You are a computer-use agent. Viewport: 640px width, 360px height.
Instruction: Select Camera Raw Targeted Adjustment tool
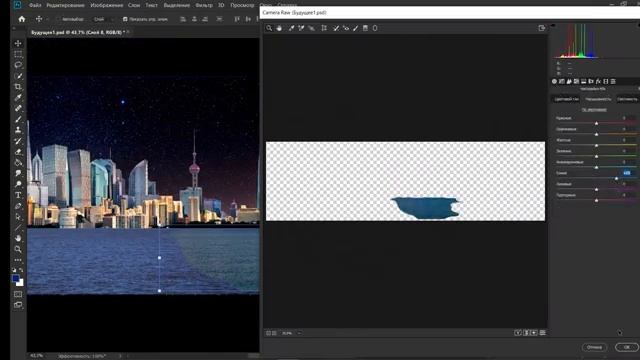[311, 28]
